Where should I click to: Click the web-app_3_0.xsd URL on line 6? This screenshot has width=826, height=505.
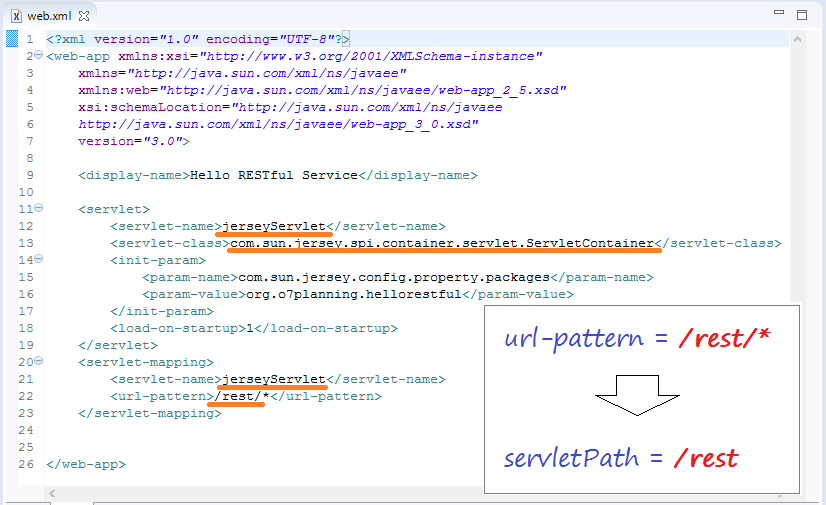pyautogui.click(x=278, y=124)
